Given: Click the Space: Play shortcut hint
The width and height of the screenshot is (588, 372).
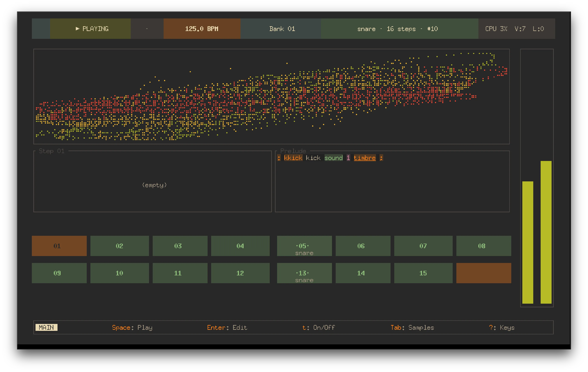Looking at the screenshot, I should coord(132,327).
